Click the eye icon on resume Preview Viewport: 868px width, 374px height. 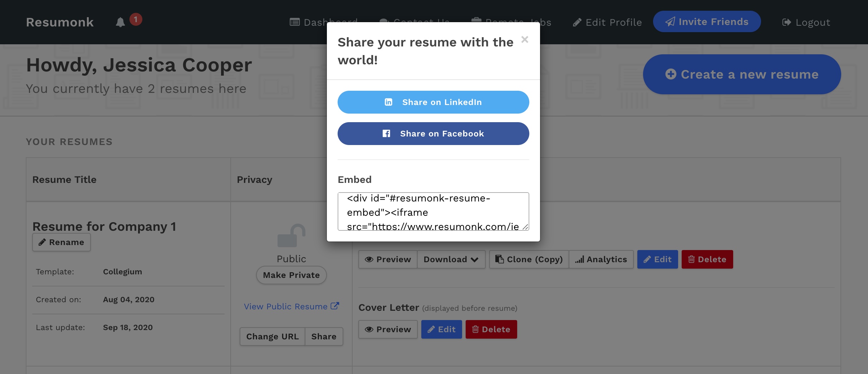coord(369,259)
